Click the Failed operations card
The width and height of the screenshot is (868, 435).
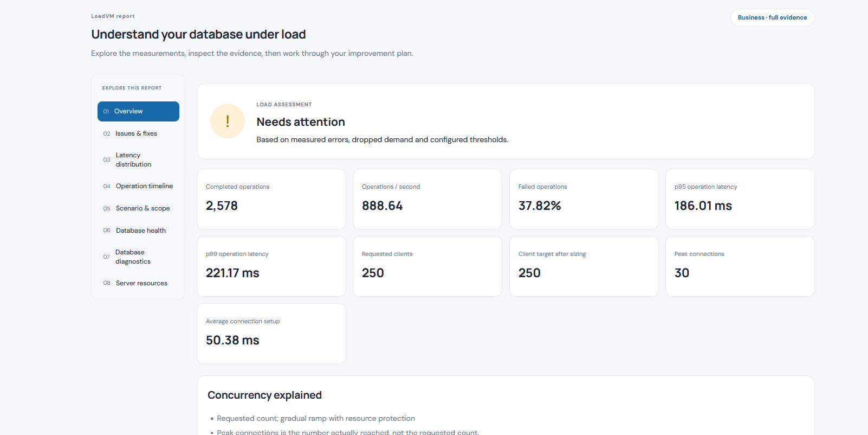584,199
